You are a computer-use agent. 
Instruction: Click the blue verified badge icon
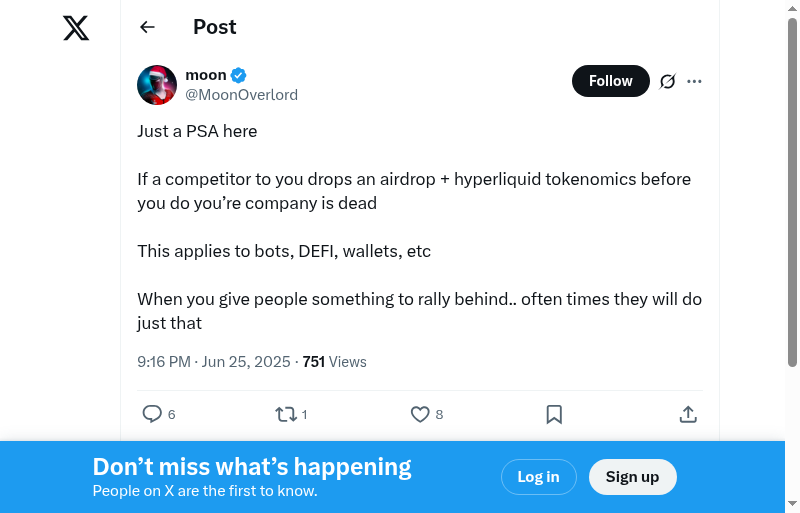coord(239,75)
